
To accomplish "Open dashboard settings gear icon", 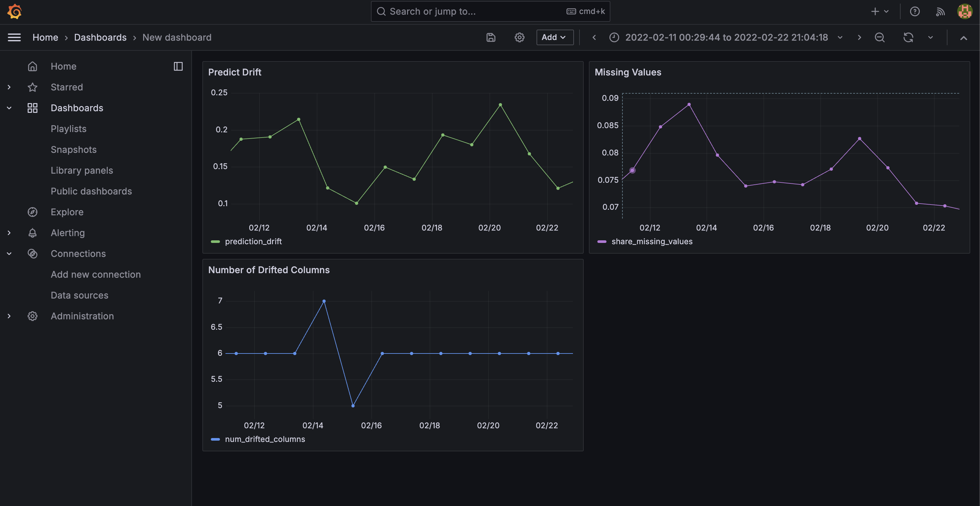I will (x=519, y=37).
